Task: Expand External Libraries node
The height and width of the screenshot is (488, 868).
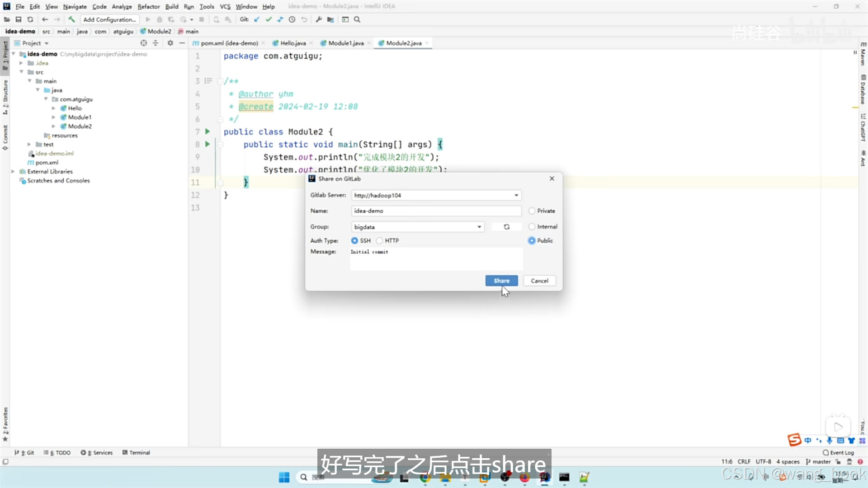Action: [13, 172]
